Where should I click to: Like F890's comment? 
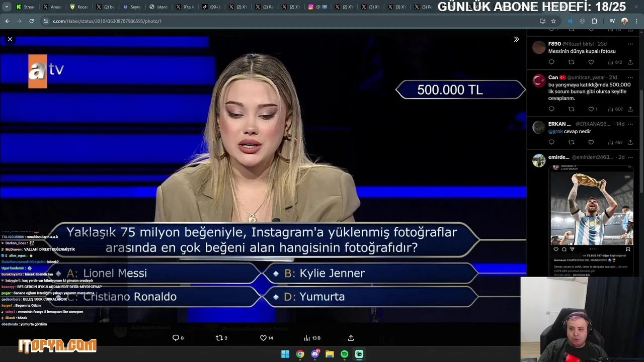591,62
